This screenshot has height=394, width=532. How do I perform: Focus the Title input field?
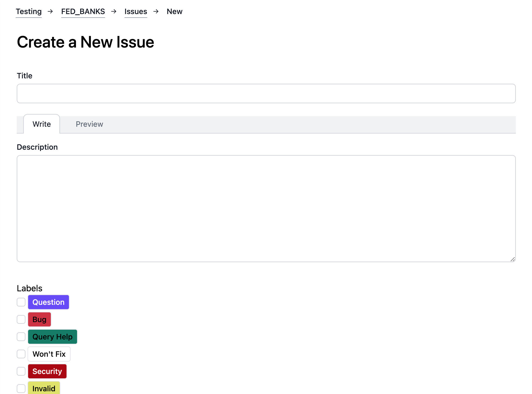click(x=266, y=94)
